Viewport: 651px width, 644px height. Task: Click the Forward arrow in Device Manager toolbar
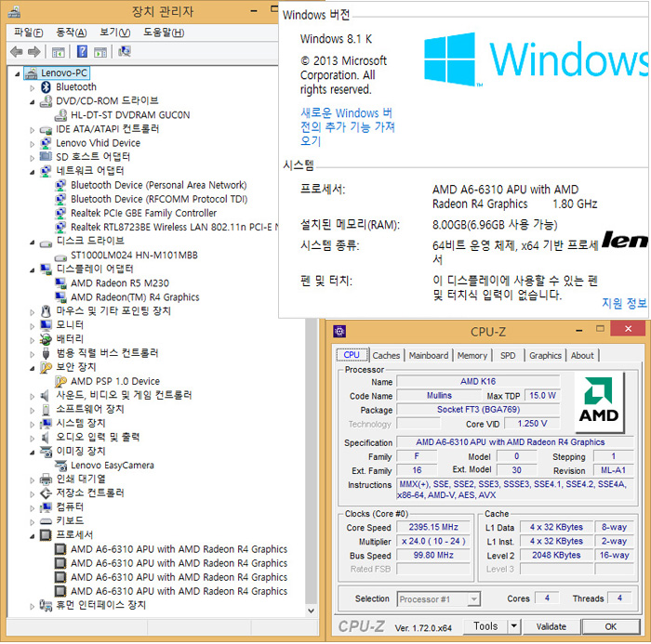(34, 52)
